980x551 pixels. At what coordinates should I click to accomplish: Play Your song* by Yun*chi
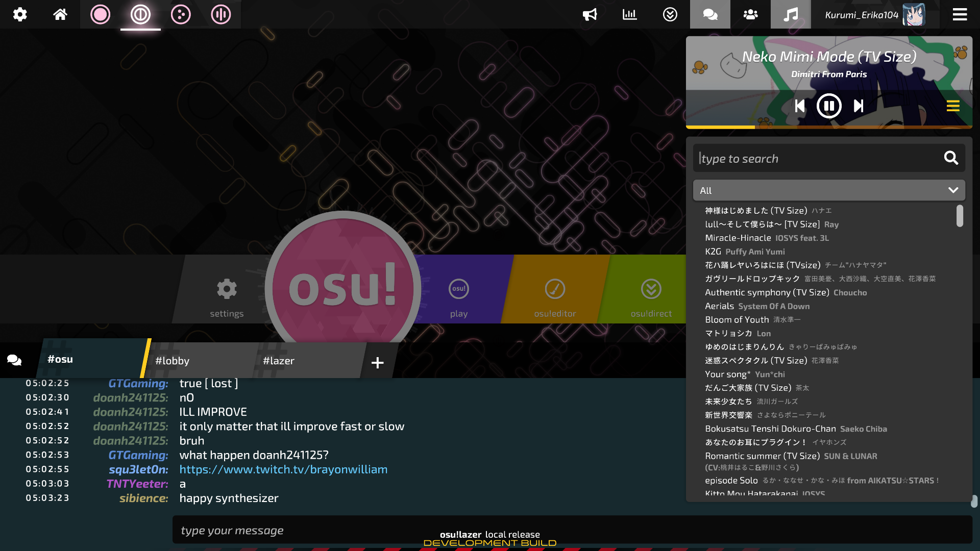[745, 374]
